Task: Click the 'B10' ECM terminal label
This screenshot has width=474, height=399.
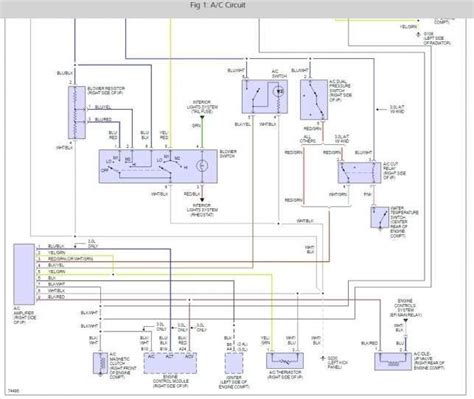Action: click(144, 349)
